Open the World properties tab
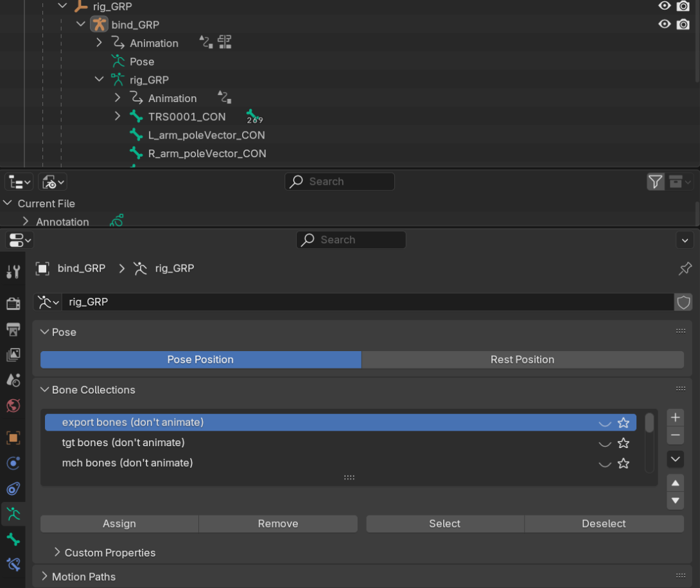The height and width of the screenshot is (588, 700). pos(13,406)
